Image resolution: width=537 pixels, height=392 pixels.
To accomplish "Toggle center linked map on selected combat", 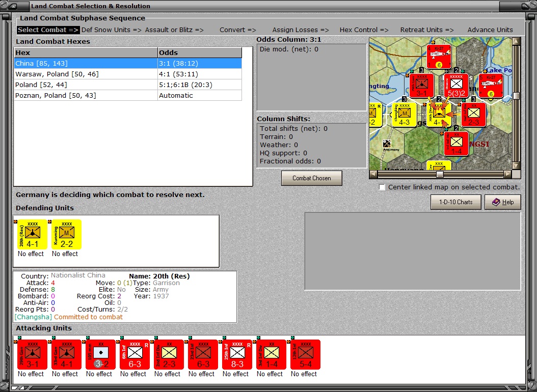I will tap(382, 187).
